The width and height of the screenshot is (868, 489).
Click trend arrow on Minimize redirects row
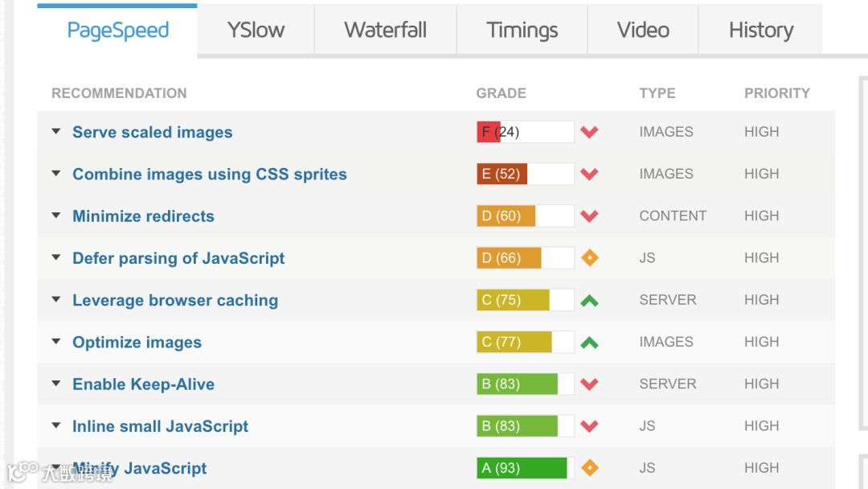pos(589,216)
